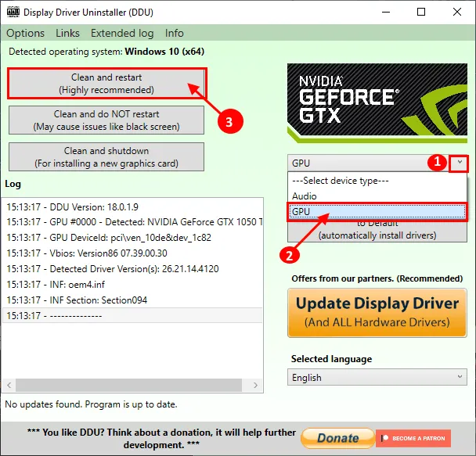Click Clean and shutdown button
476x456 pixels.
[x=106, y=156]
